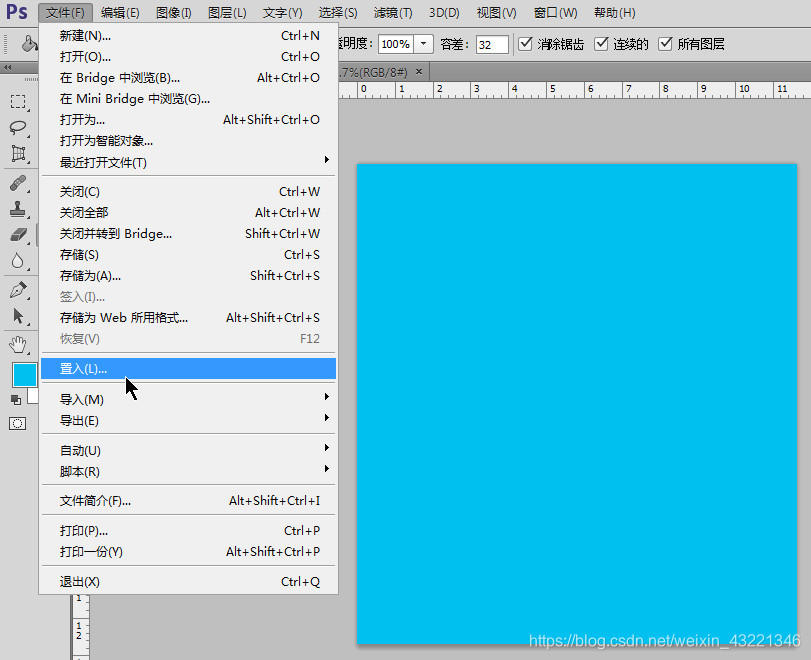Open the Window (窗口) menu
Viewport: 811px width, 660px height.
click(x=555, y=12)
